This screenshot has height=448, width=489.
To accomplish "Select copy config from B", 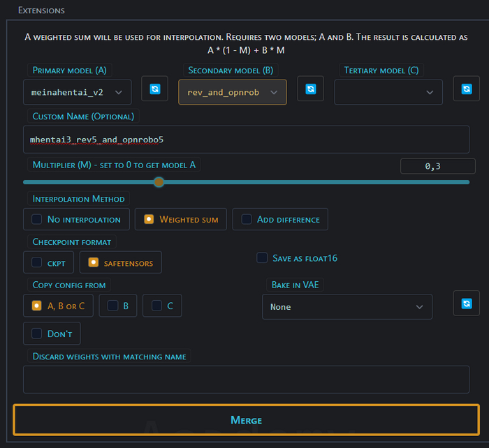I will (x=118, y=306).
